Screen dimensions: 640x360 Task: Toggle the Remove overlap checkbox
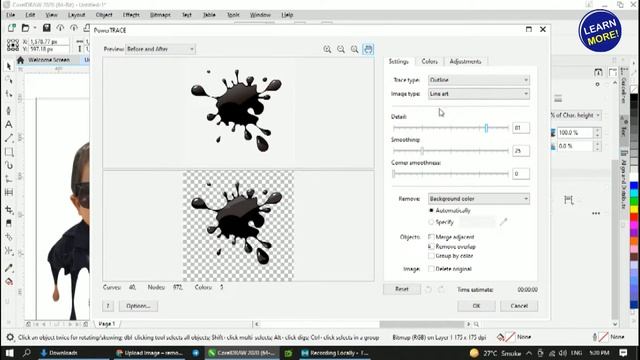[431, 247]
